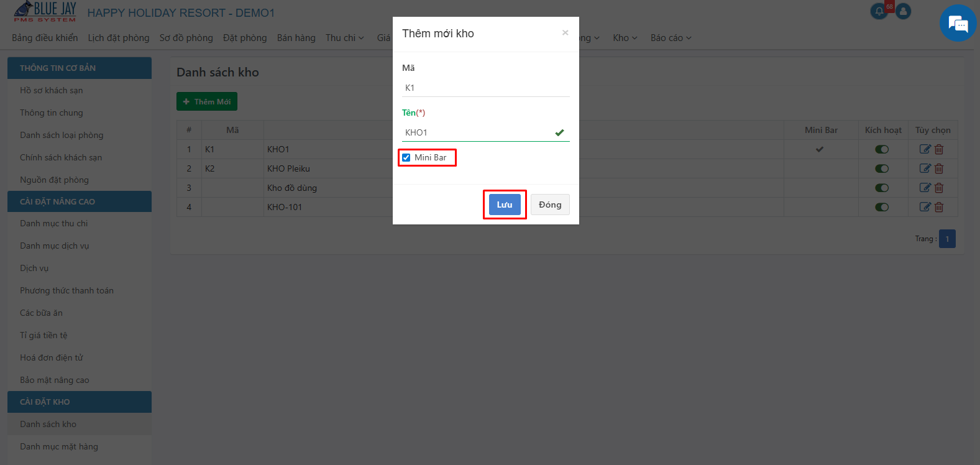
Task: Open the user profile avatar icon
Action: [x=904, y=11]
